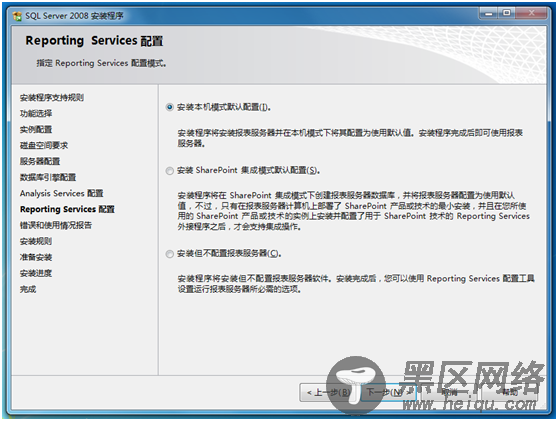This screenshot has width=558, height=421.
Task: Select the 完成 step in sidebar
Action: (x=28, y=289)
